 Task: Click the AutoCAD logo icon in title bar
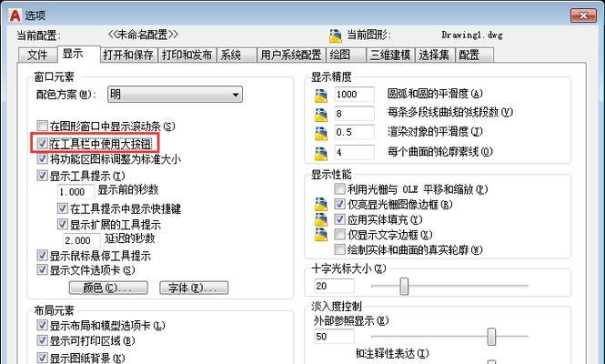point(15,15)
